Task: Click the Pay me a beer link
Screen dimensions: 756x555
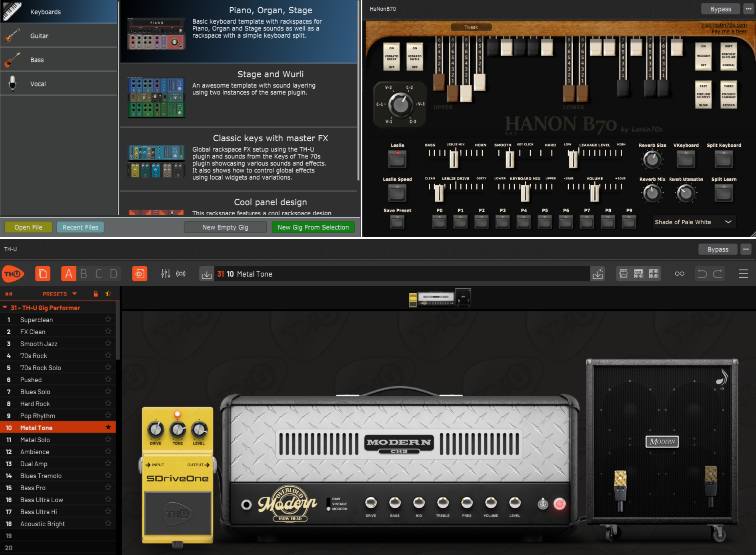Action: (x=729, y=31)
